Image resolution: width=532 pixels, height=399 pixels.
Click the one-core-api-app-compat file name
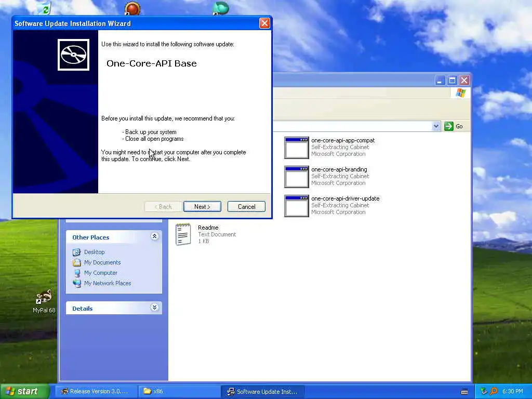(343, 140)
